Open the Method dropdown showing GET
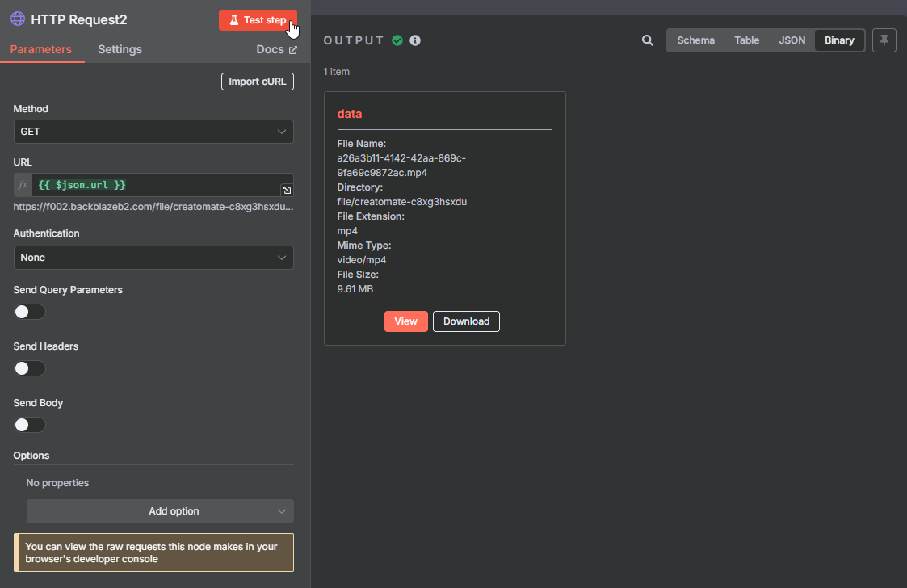 pos(153,132)
